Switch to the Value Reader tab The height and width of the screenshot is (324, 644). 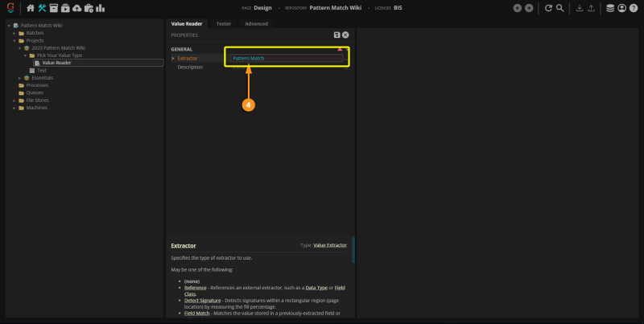coord(187,24)
